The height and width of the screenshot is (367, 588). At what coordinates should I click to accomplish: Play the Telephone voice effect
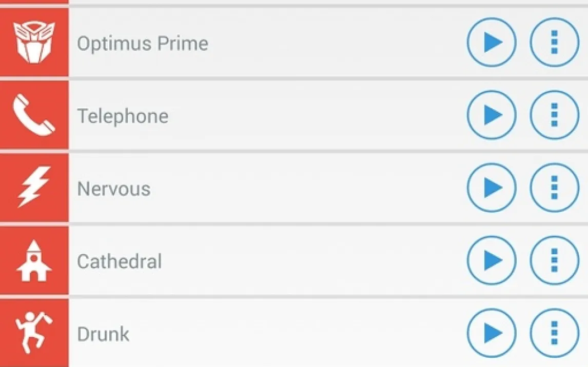[492, 116]
